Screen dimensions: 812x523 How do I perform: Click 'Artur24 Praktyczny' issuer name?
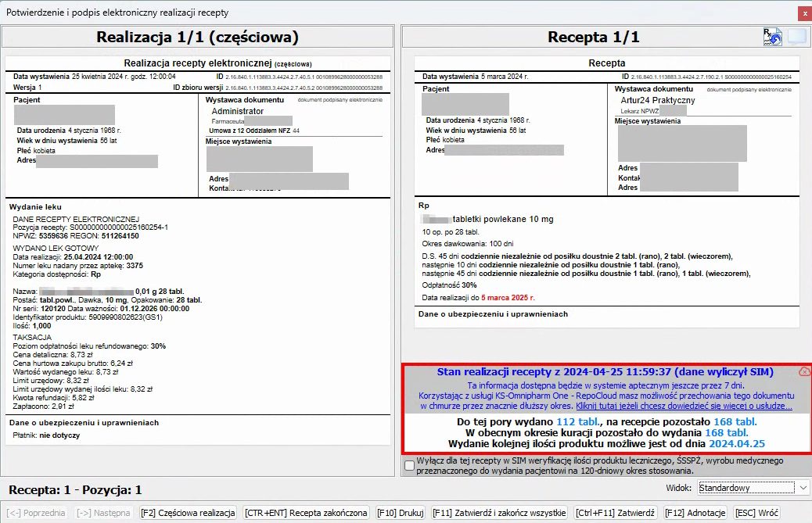pos(658,100)
